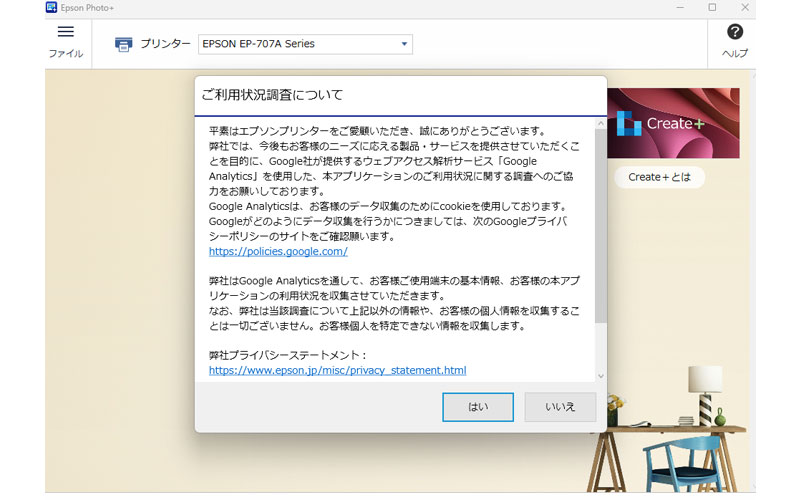Close the Epson Photo+ window
The height and width of the screenshot is (500, 800).
tap(744, 8)
